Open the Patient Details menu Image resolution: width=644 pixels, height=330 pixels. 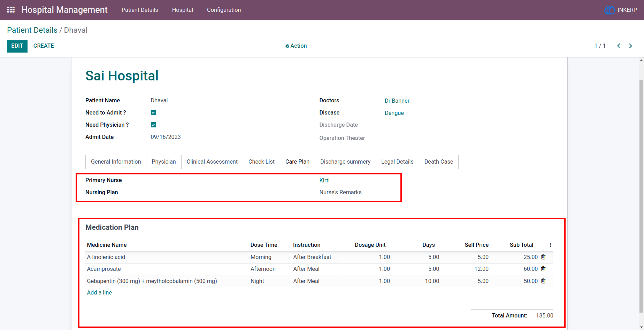pos(140,10)
